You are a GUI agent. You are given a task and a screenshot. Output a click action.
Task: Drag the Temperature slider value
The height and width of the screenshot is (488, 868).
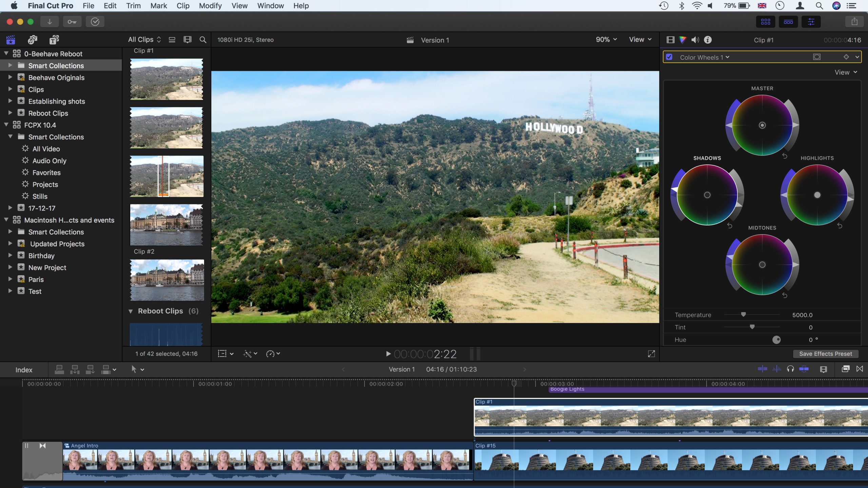point(743,314)
